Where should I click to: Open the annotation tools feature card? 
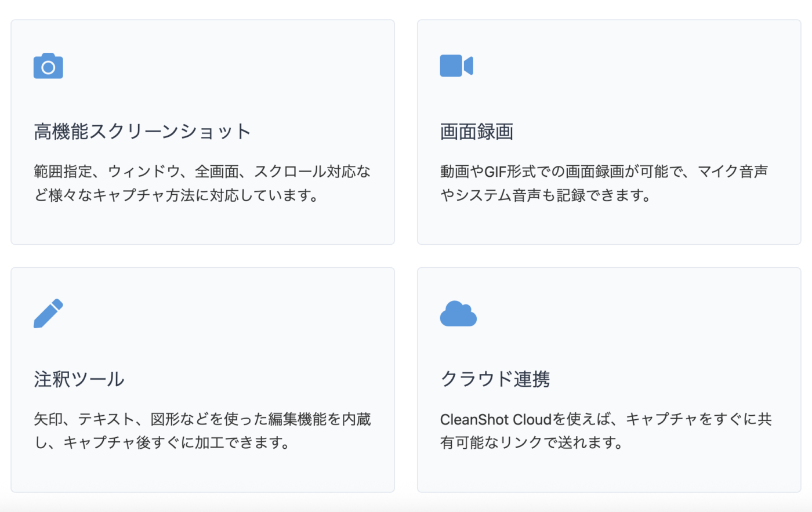(202, 380)
